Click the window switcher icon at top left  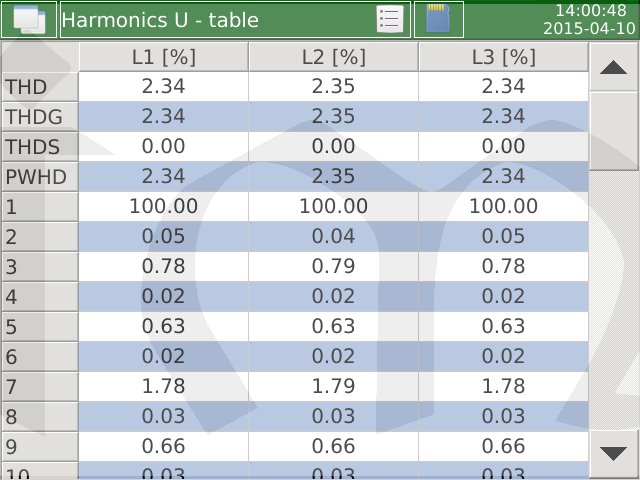click(x=29, y=19)
